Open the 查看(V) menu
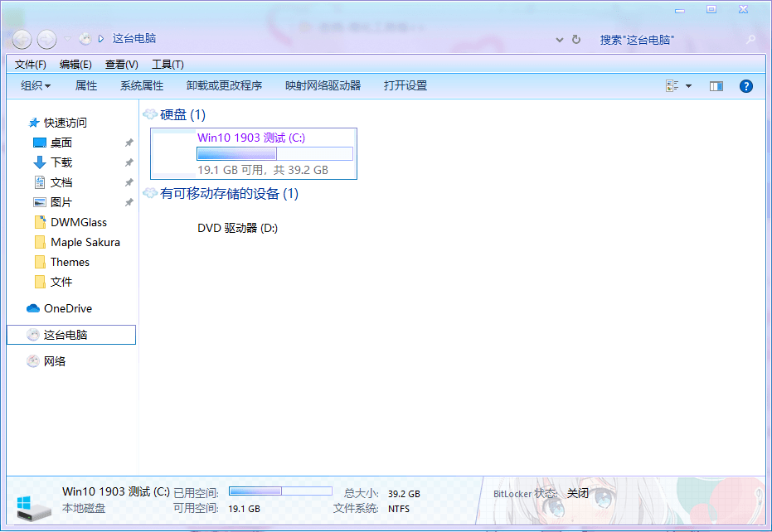Image resolution: width=772 pixels, height=532 pixels. tap(122, 65)
